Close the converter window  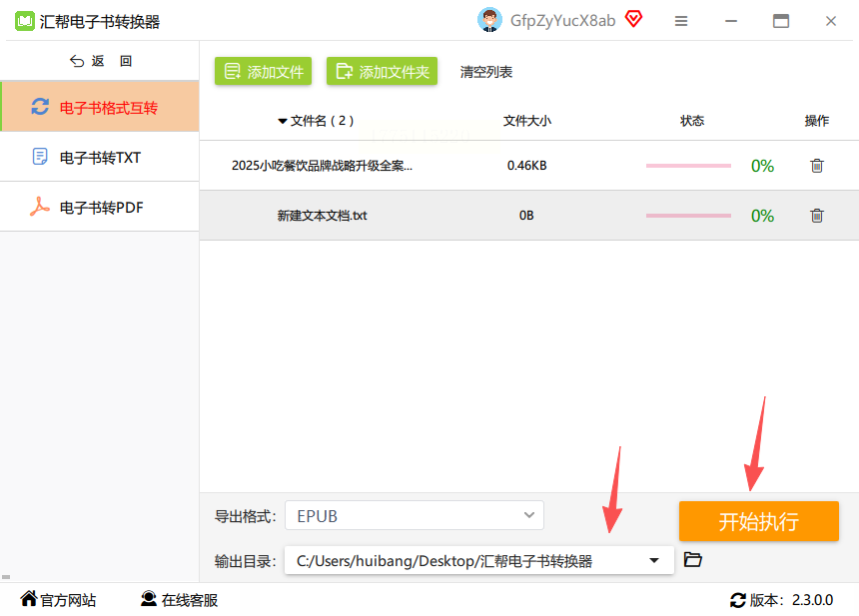(830, 21)
